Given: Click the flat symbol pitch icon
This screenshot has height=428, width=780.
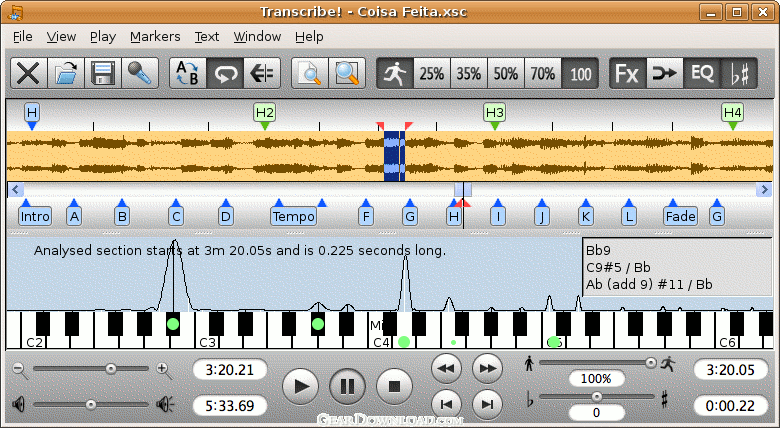Looking at the screenshot, I should point(530,399).
